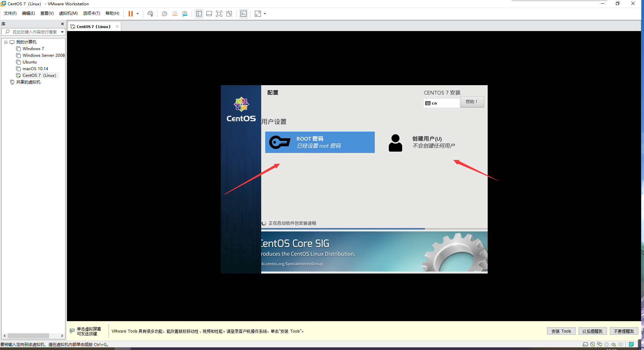Viewport: 644px width, 350px height.
Task: Open the stretch display dropdown arrow
Action: (265, 14)
